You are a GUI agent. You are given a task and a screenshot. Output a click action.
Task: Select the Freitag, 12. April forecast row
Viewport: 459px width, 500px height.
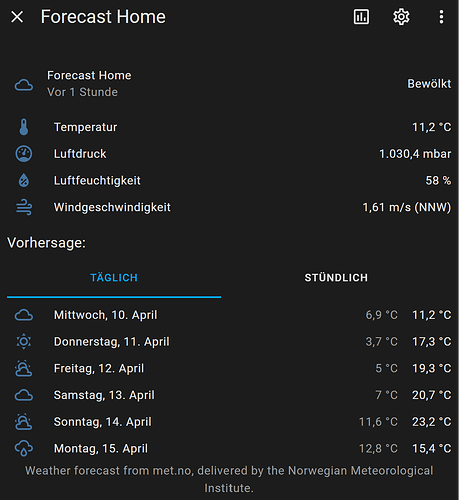[x=229, y=368]
